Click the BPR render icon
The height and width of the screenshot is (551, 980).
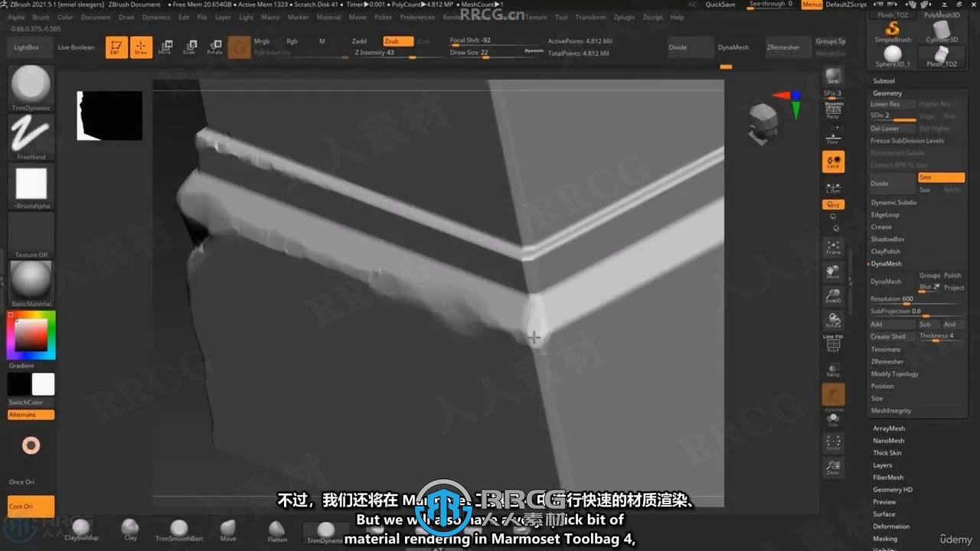pos(833,77)
